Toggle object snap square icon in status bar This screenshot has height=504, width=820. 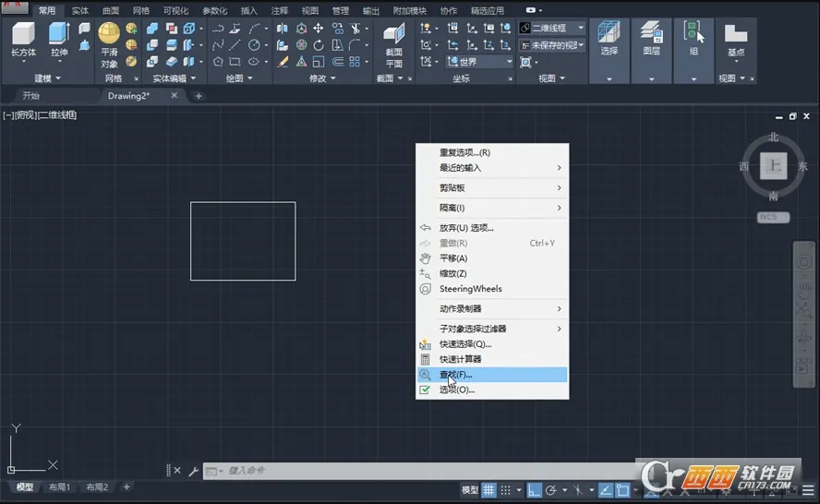(622, 490)
